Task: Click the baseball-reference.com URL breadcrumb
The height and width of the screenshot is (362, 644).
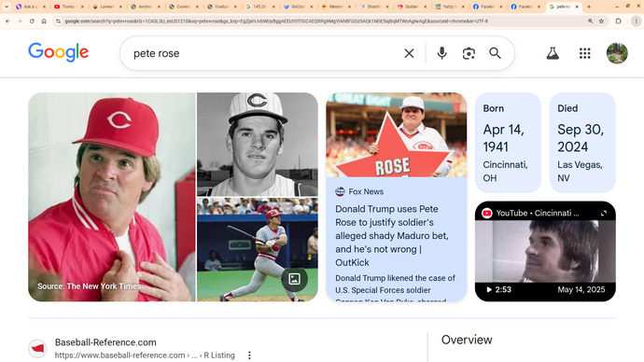Action: (x=145, y=355)
